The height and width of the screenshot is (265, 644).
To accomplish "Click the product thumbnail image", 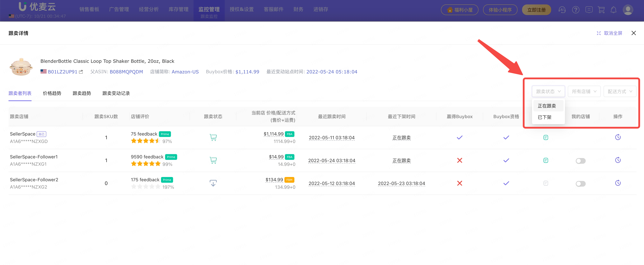I will (x=21, y=67).
